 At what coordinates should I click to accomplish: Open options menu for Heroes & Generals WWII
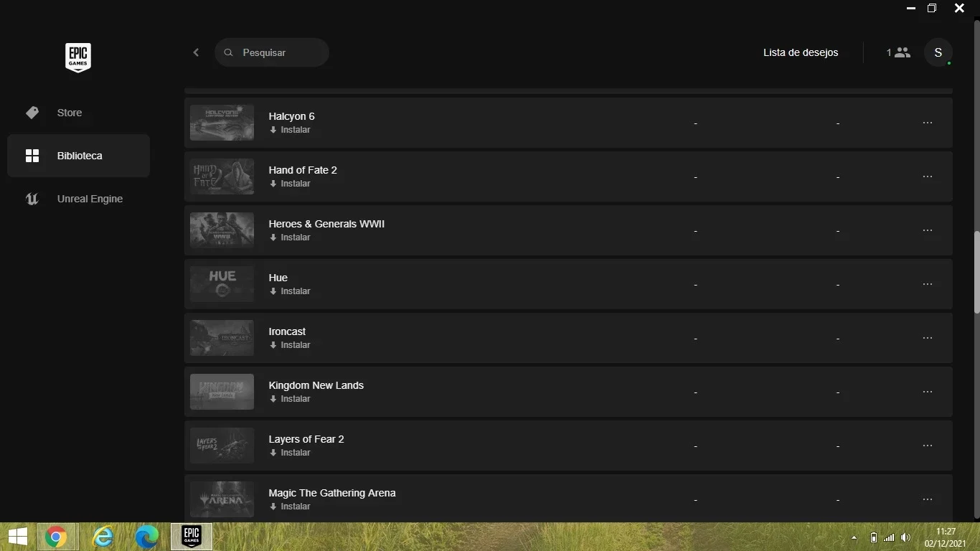tap(928, 230)
